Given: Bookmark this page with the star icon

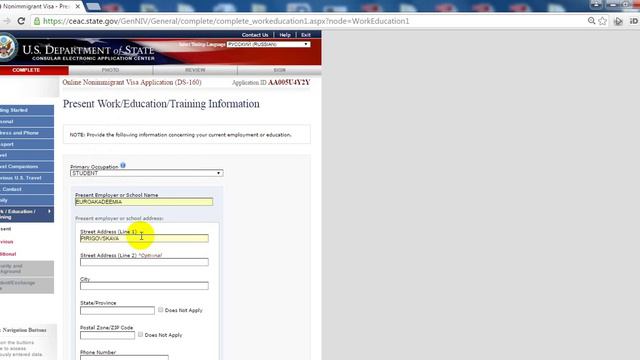Looking at the screenshot, I should tap(602, 21).
